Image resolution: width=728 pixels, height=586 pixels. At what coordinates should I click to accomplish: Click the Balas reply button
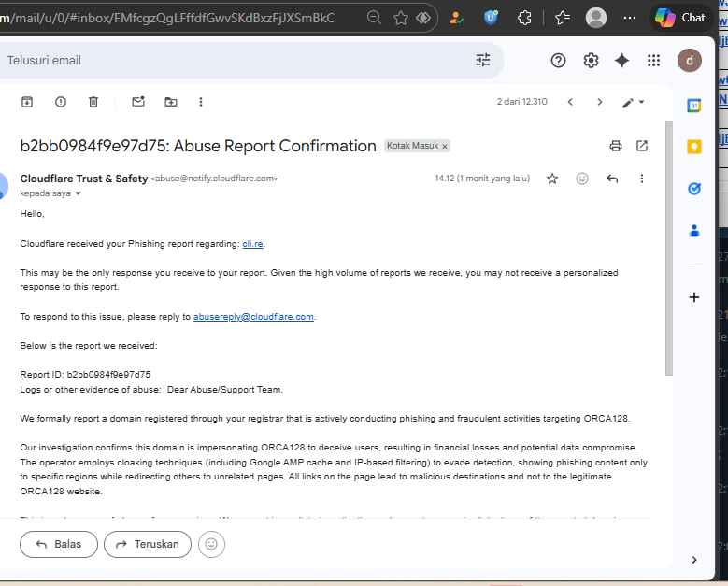59,544
